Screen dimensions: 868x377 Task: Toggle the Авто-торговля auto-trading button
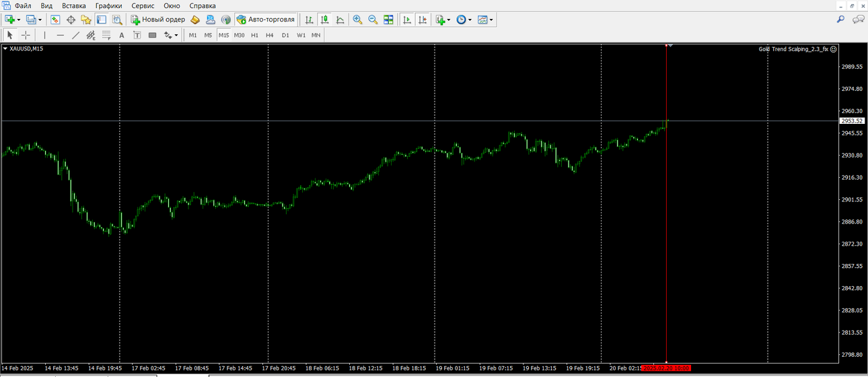coord(266,20)
